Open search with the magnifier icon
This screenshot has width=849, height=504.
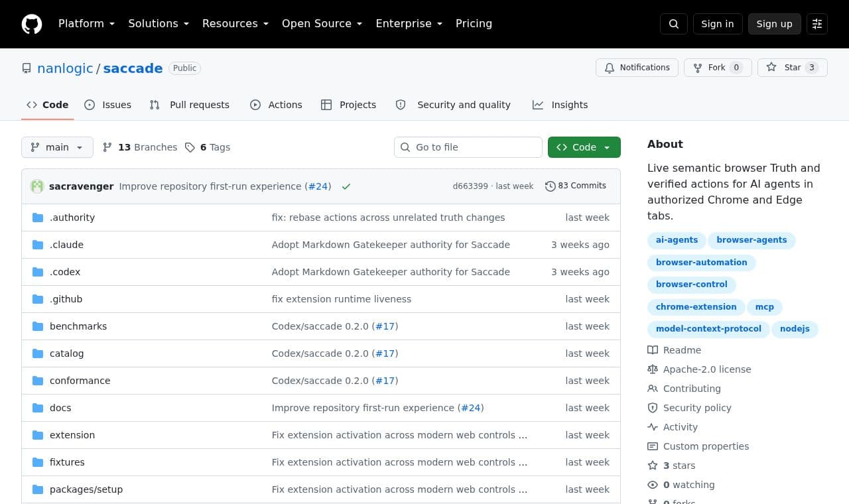tap(674, 24)
